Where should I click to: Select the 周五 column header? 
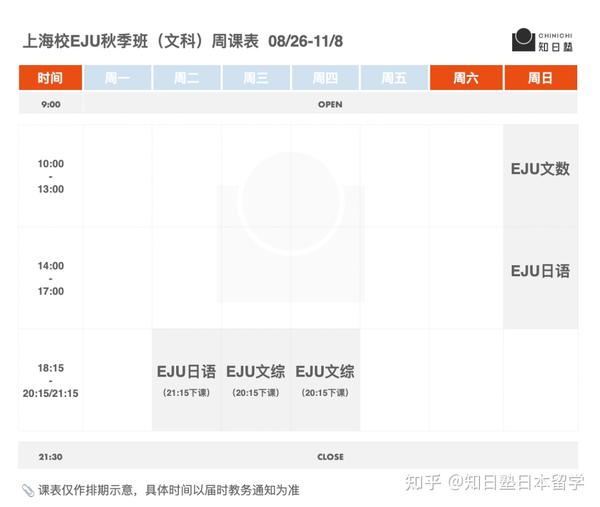click(x=394, y=78)
